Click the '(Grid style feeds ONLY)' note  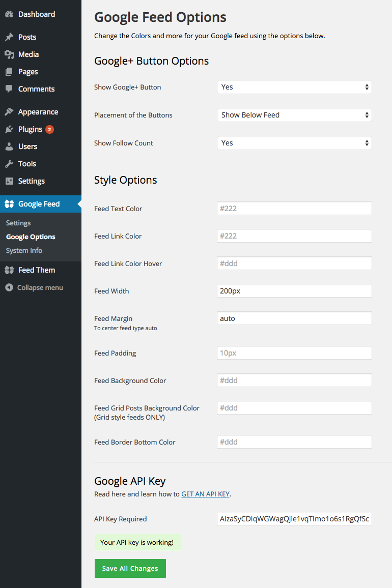[129, 418]
